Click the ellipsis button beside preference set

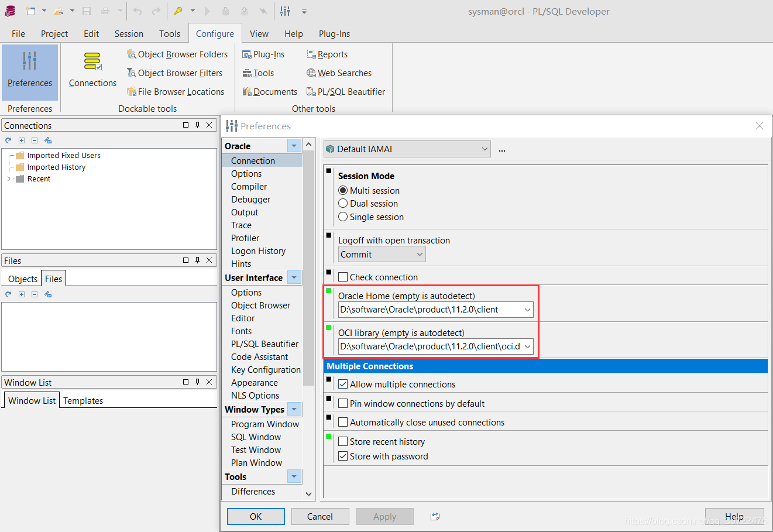click(502, 150)
